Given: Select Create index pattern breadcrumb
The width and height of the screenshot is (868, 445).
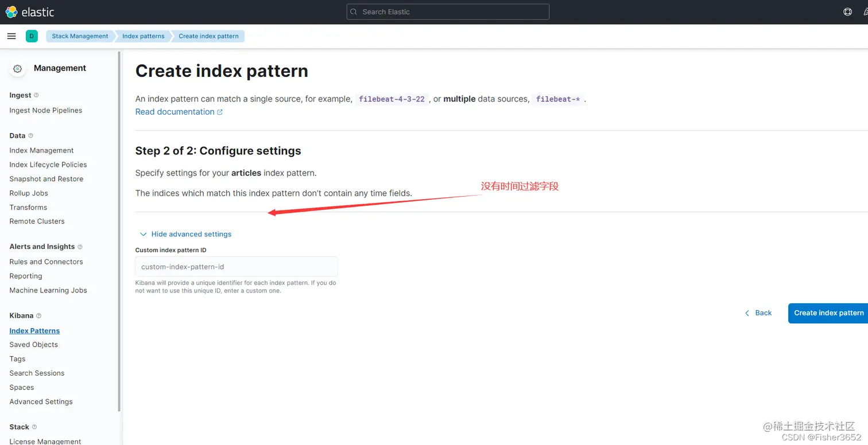Looking at the screenshot, I should 208,36.
